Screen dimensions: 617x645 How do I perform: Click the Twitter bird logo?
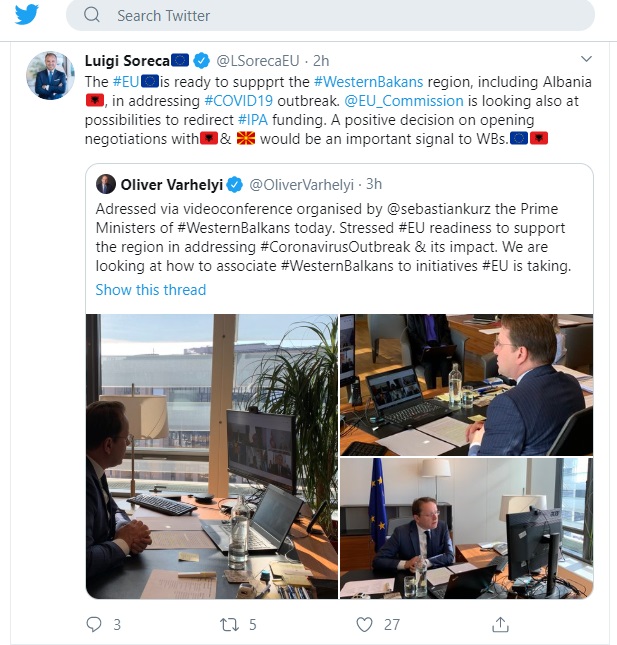[27, 14]
